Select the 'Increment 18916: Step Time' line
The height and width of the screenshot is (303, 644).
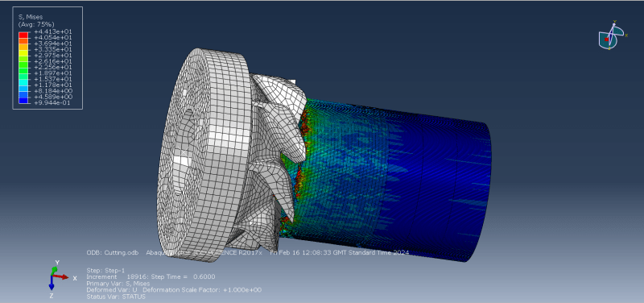pos(151,277)
